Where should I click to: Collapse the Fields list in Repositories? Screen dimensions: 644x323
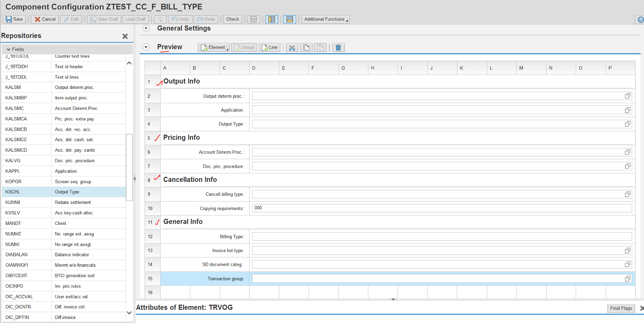8,49
